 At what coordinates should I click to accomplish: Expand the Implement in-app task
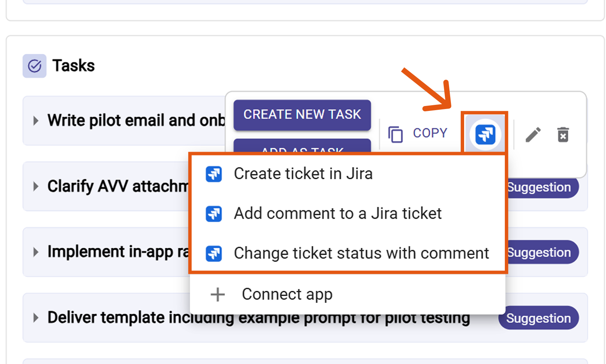coord(36,252)
